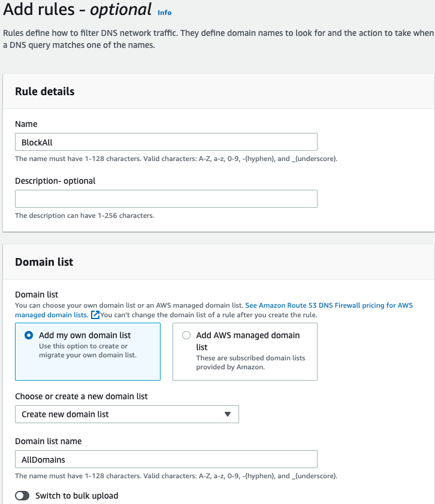Click the 'create or migrate your own domain list' description
This screenshot has width=435, height=504.
click(88, 351)
